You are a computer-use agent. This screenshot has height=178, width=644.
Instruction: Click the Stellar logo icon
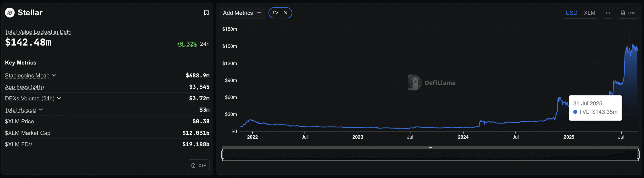10,13
